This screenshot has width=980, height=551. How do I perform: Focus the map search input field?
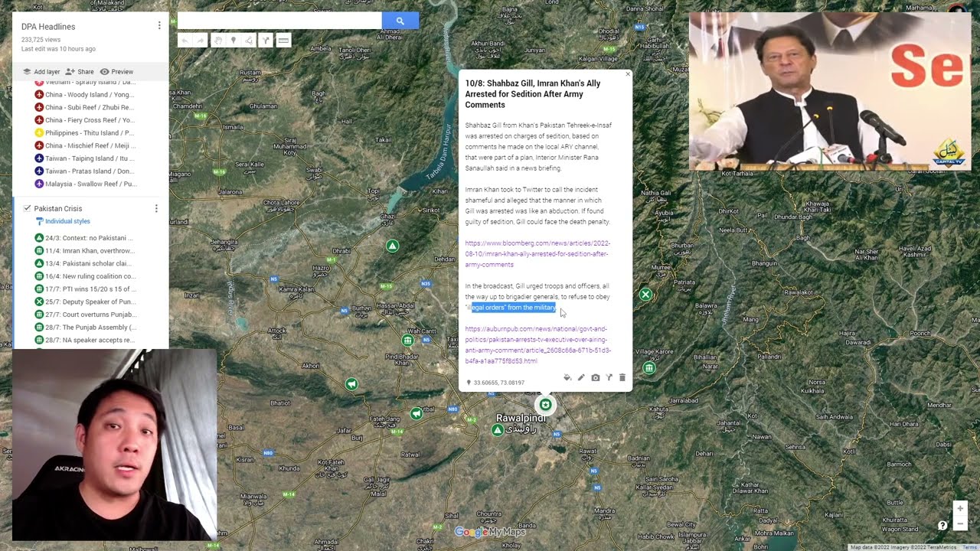(x=279, y=21)
